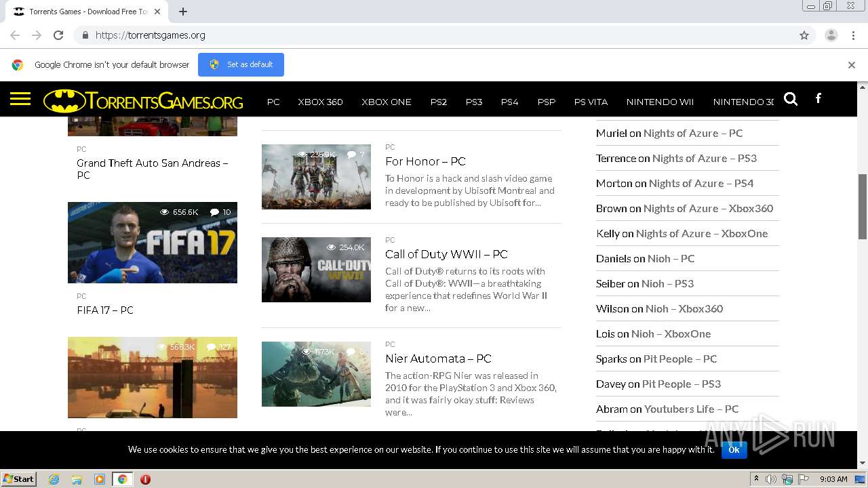Image resolution: width=868 pixels, height=488 pixels.
Task: Click the sunset bridge game thumbnail
Action: coord(153,378)
